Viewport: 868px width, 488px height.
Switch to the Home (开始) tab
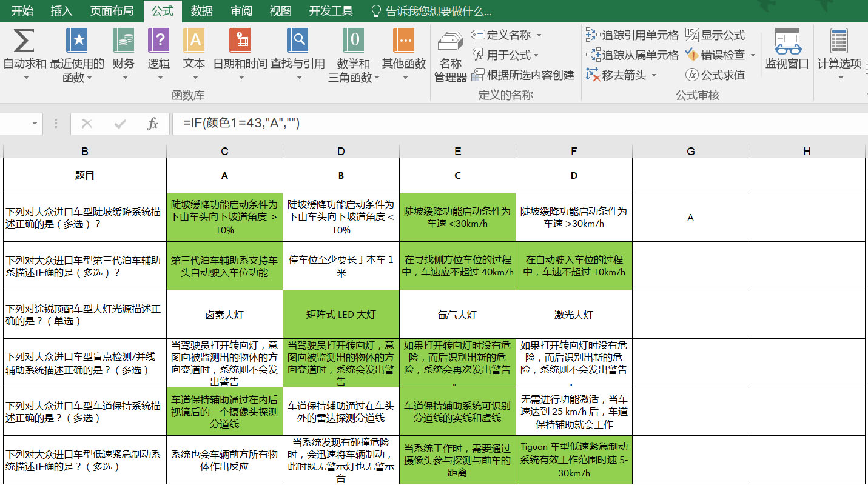[x=22, y=11]
